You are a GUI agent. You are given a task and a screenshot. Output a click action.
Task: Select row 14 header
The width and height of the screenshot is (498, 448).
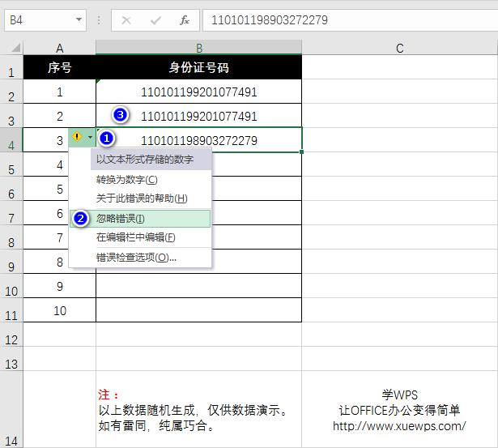pyautogui.click(x=11, y=409)
